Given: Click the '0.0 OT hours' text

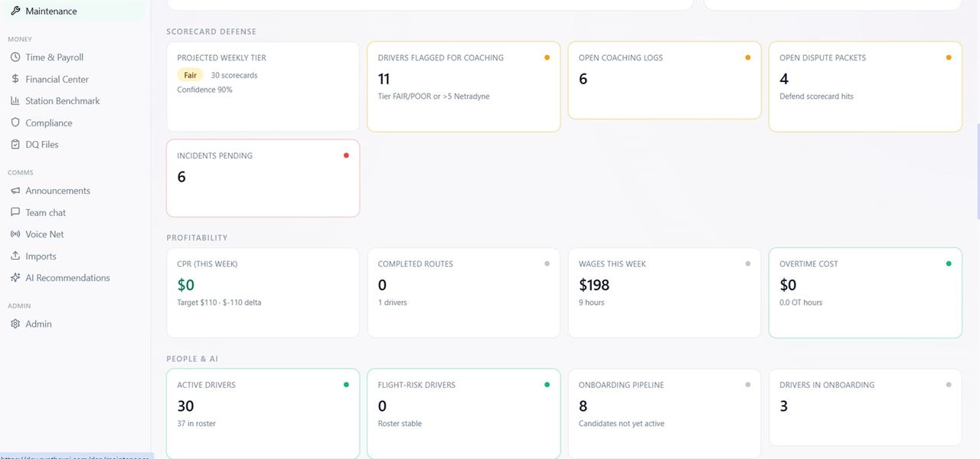Looking at the screenshot, I should click(x=801, y=303).
